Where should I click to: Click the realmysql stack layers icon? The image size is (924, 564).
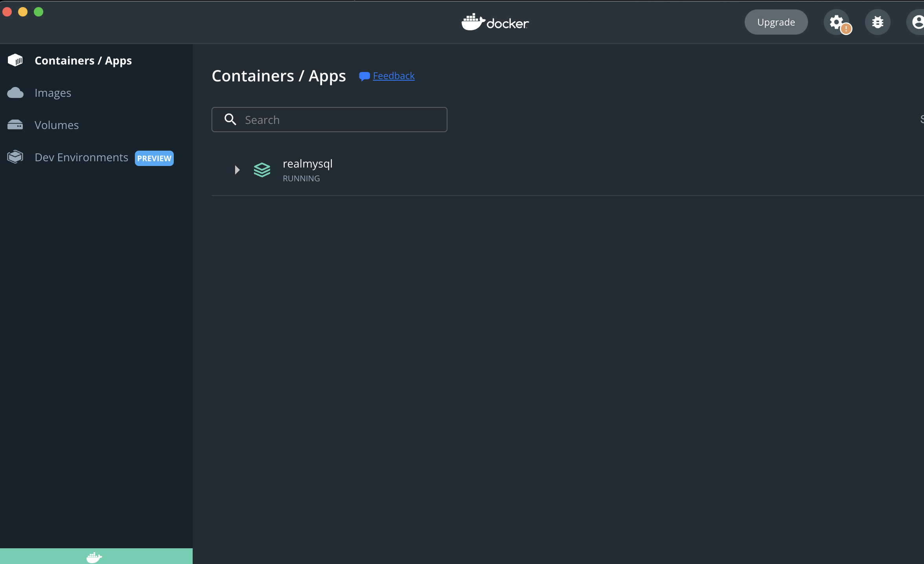[262, 170]
